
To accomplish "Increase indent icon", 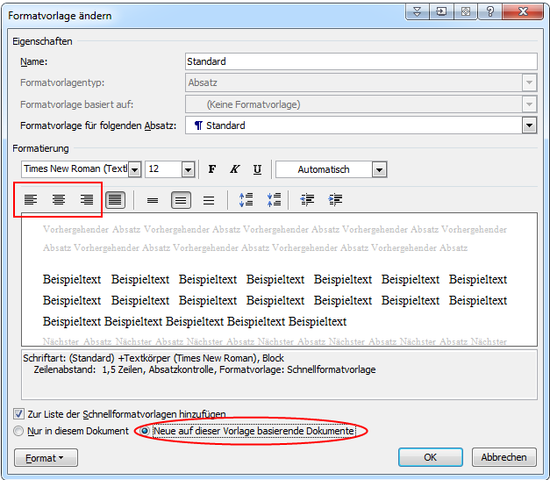I will (335, 200).
